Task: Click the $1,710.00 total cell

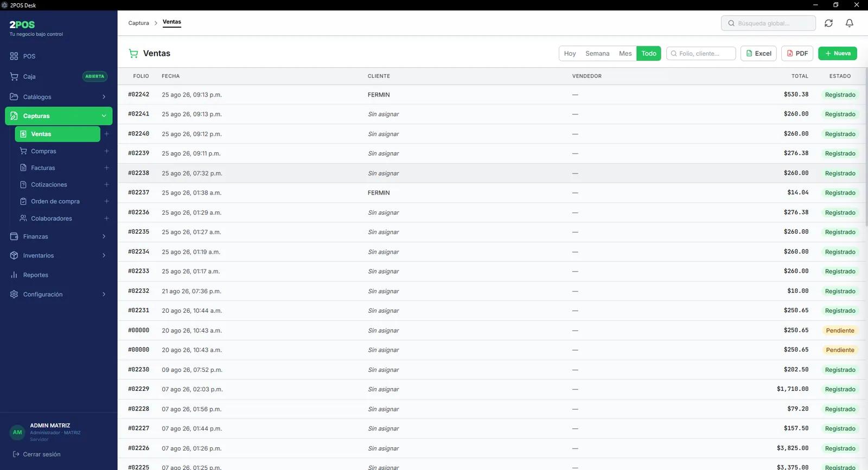Action: coord(793,389)
